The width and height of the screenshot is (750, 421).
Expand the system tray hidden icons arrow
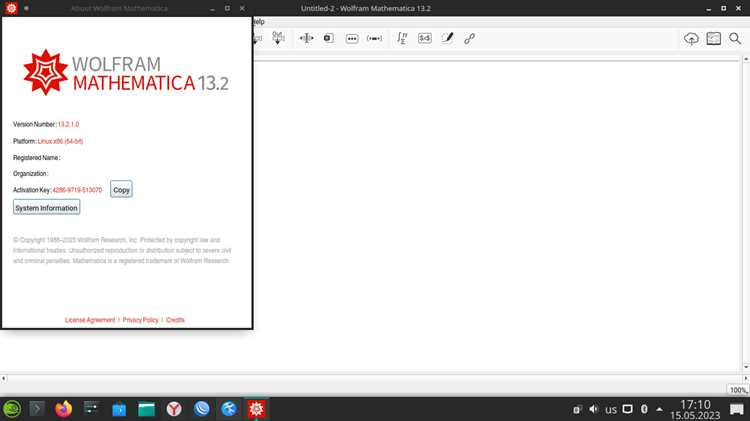pyautogui.click(x=660, y=410)
